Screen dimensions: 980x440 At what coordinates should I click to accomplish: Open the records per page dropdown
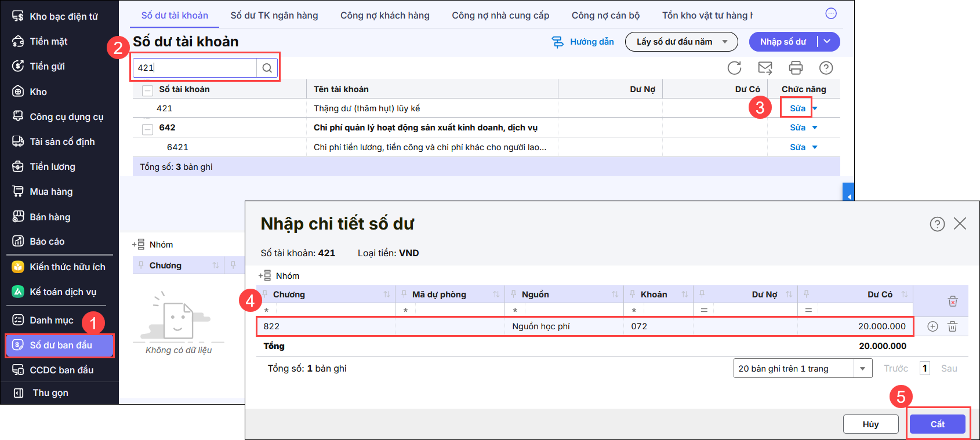tap(862, 369)
